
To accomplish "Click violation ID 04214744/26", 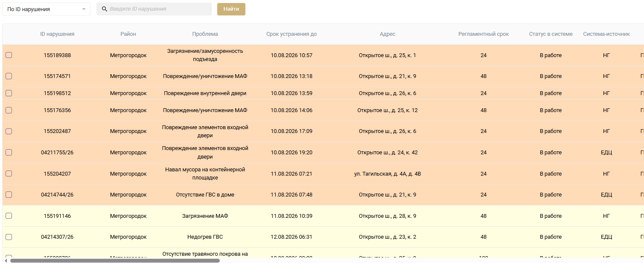I will (57, 195).
